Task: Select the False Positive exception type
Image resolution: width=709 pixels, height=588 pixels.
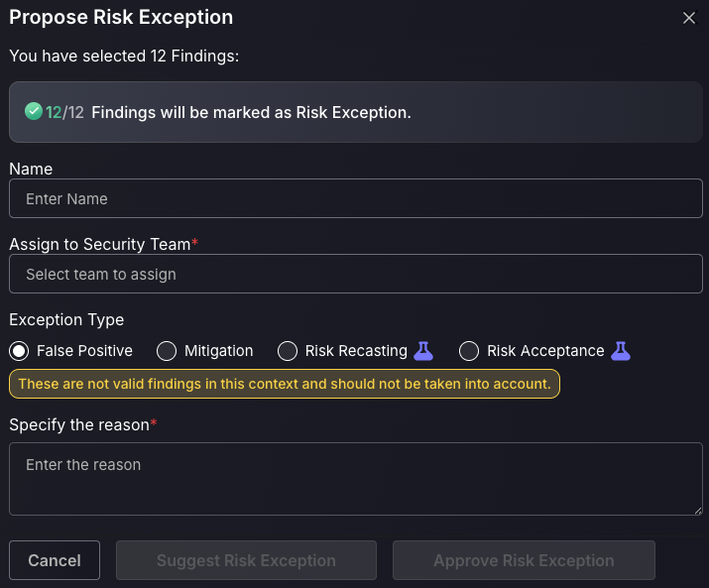Action: [x=19, y=351]
